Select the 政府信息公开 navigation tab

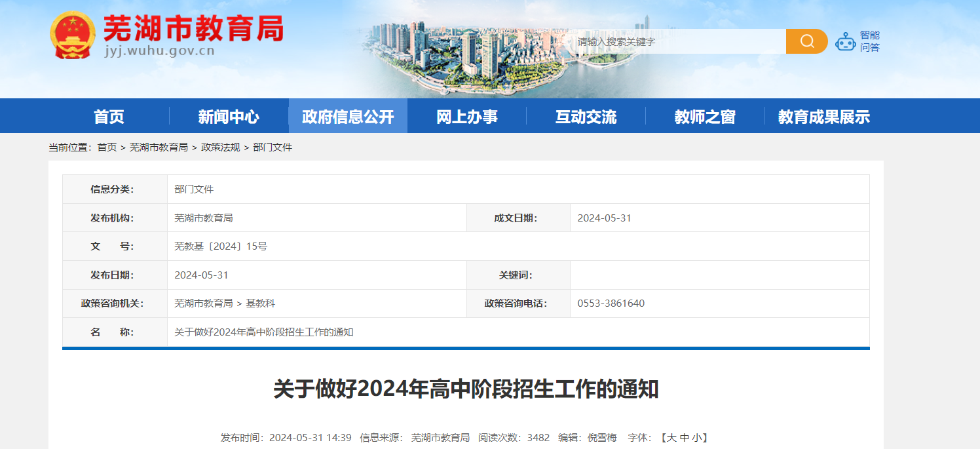[348, 117]
